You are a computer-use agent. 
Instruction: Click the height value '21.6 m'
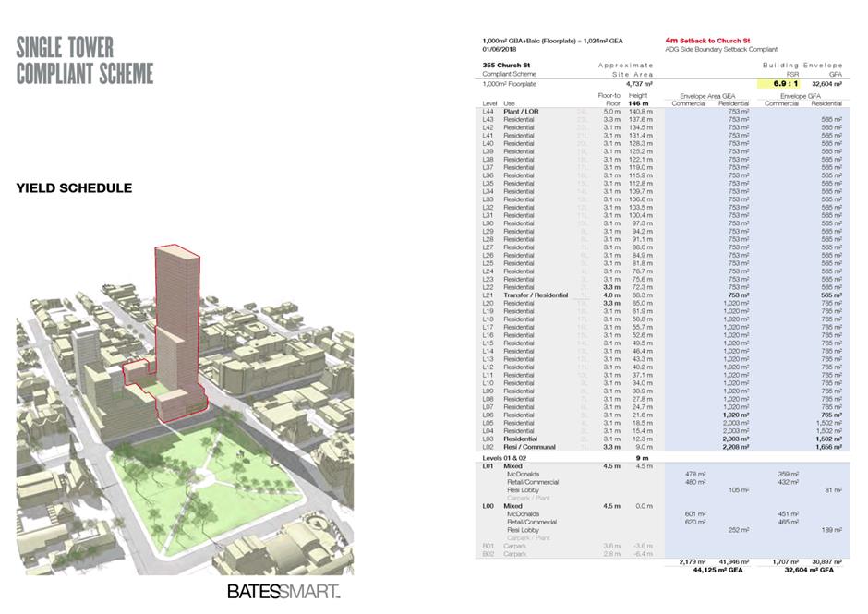pyautogui.click(x=643, y=415)
